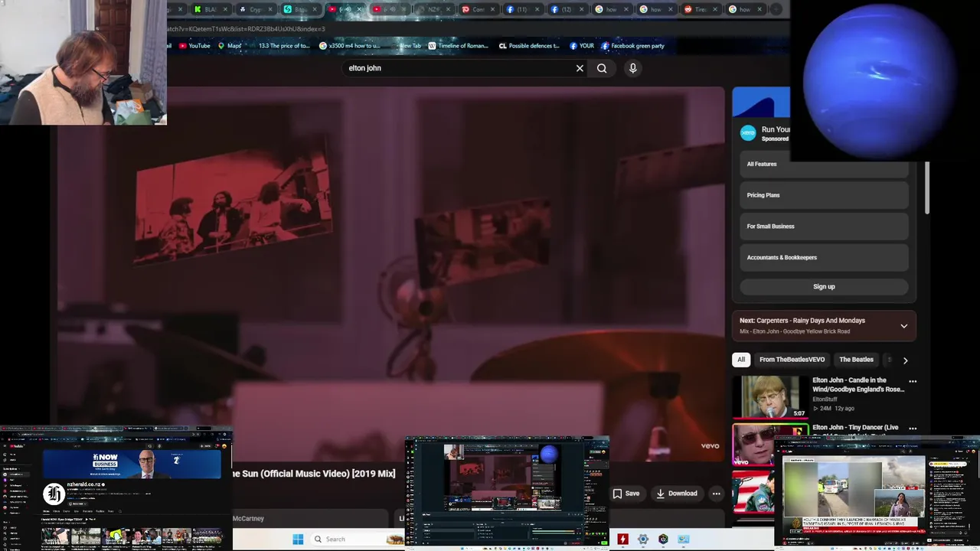Click the vevo watermark in player
This screenshot has width=980, height=551.
(710, 445)
